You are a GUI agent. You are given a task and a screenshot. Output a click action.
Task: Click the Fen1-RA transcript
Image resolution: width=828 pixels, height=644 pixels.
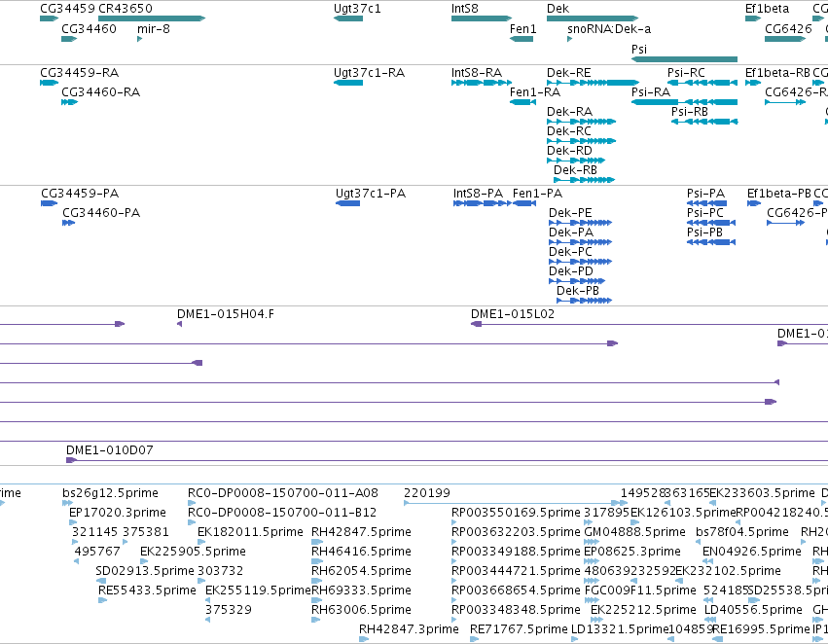(523, 102)
